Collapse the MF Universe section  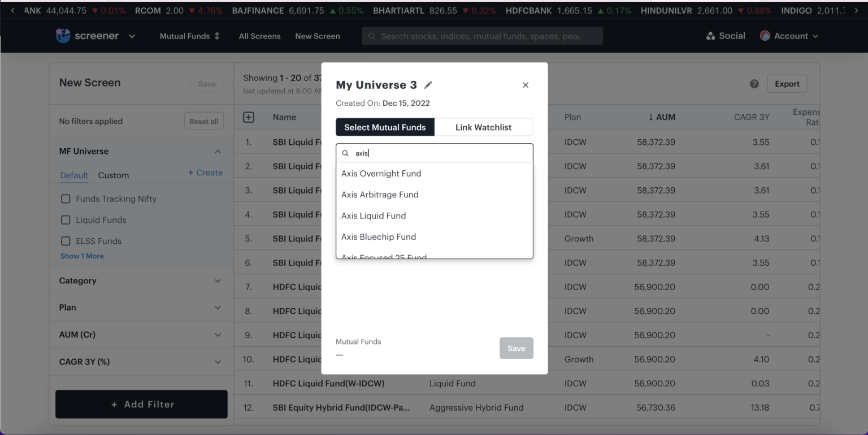[x=218, y=152]
